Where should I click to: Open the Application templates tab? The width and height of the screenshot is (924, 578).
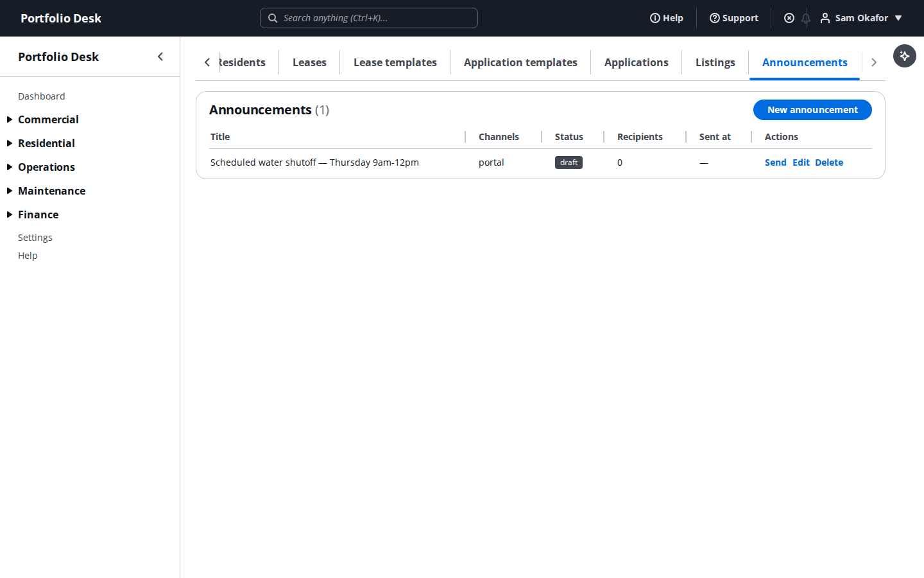[x=520, y=62]
